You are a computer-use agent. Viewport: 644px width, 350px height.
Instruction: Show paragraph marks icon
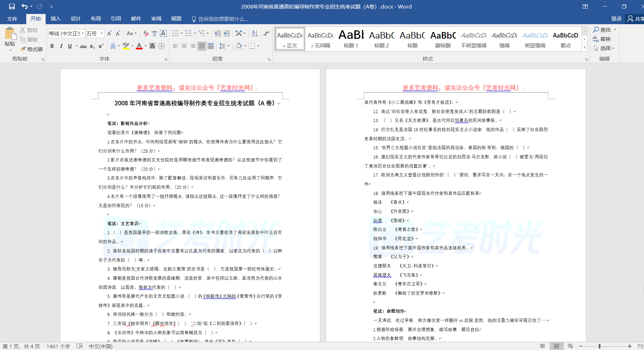[266, 33]
